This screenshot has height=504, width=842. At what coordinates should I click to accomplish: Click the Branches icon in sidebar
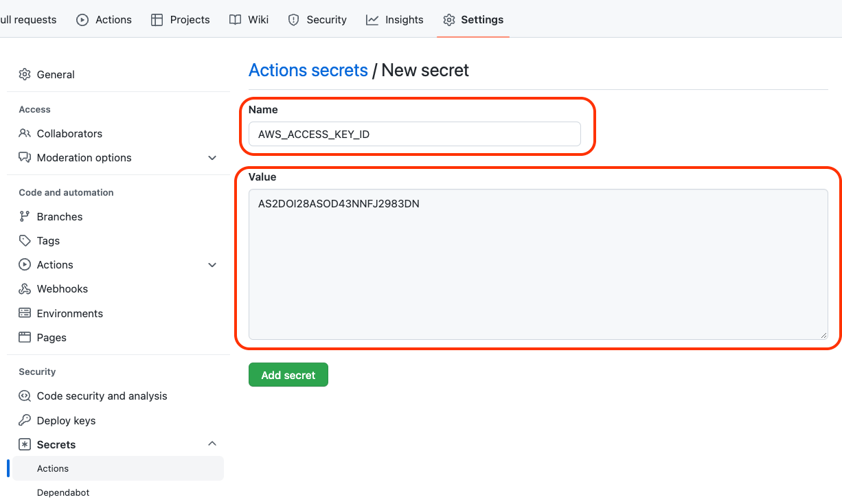click(25, 216)
